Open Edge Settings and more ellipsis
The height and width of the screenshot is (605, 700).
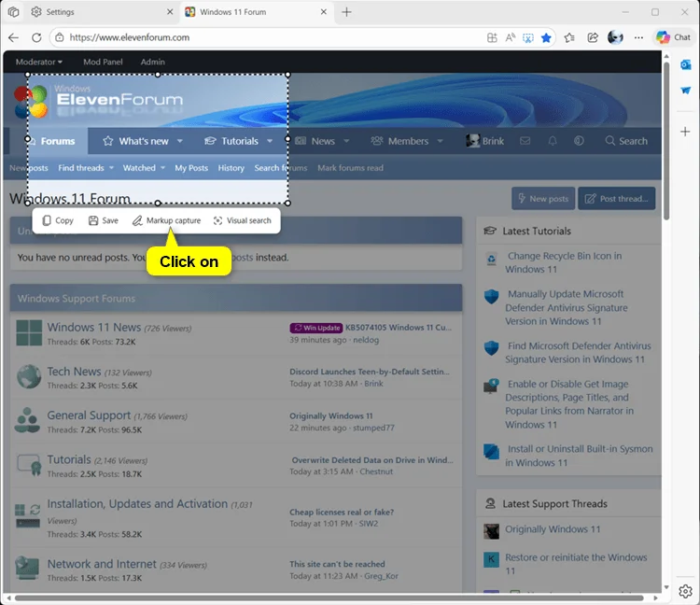point(638,37)
